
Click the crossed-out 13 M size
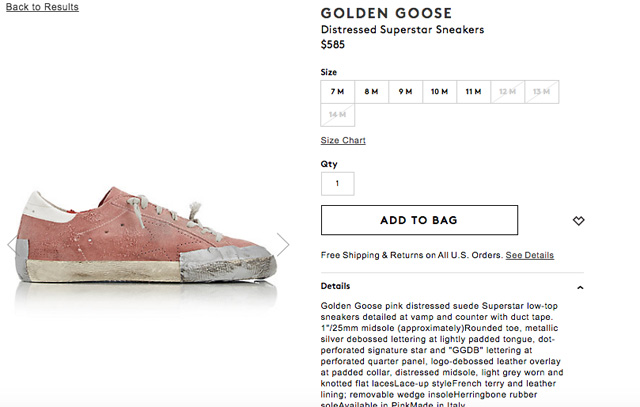pyautogui.click(x=541, y=92)
